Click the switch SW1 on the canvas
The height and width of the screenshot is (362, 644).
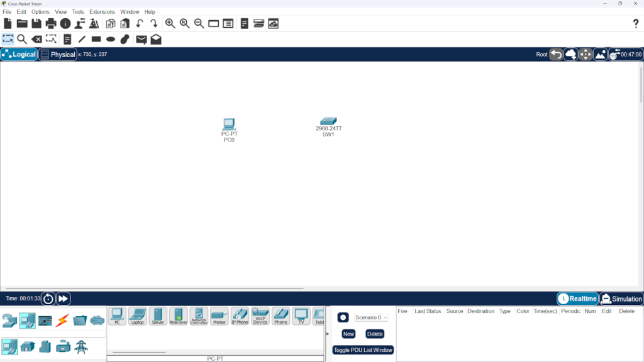328,122
